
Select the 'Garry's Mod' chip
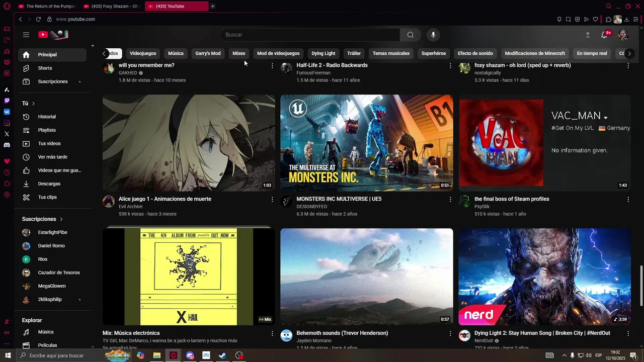(x=208, y=53)
